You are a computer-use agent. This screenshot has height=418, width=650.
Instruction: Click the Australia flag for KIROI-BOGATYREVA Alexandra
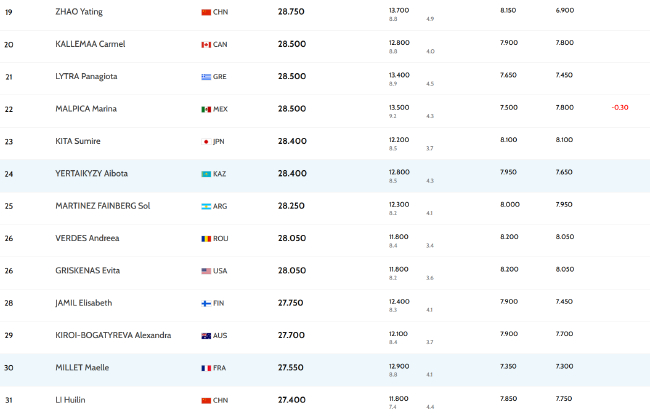coord(206,336)
